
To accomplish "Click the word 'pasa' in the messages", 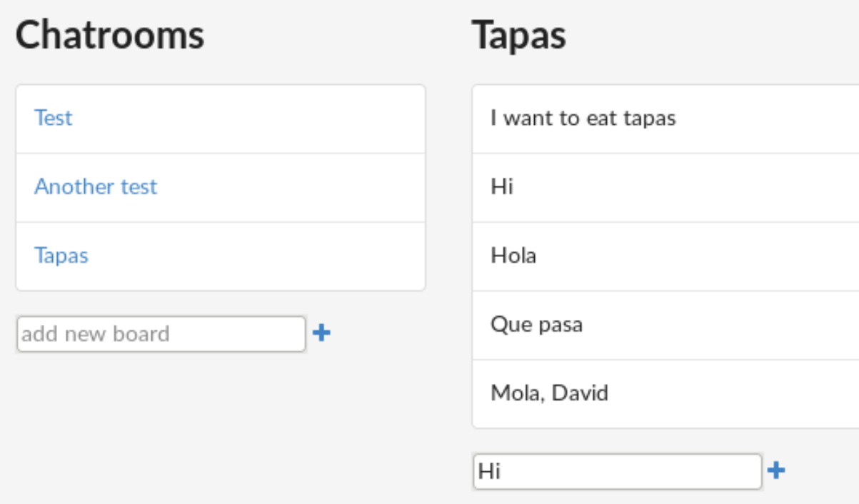I will click(x=561, y=326).
